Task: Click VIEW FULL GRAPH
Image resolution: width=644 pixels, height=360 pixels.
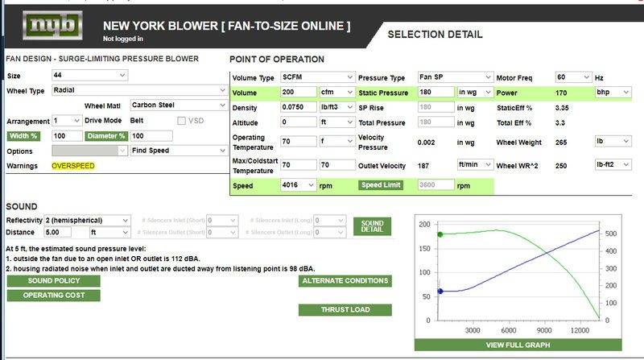Action: pyautogui.click(x=518, y=346)
